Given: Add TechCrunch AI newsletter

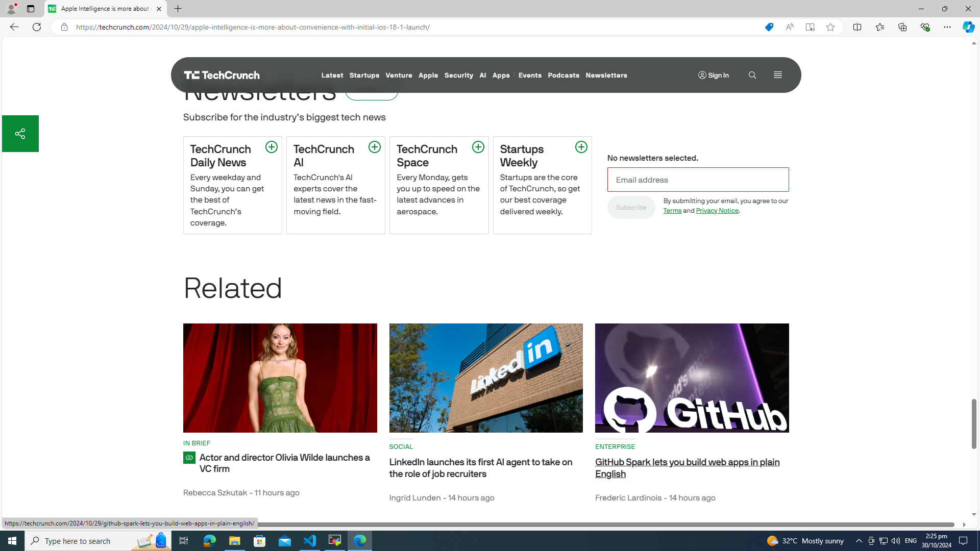Looking at the screenshot, I should coord(374,147).
